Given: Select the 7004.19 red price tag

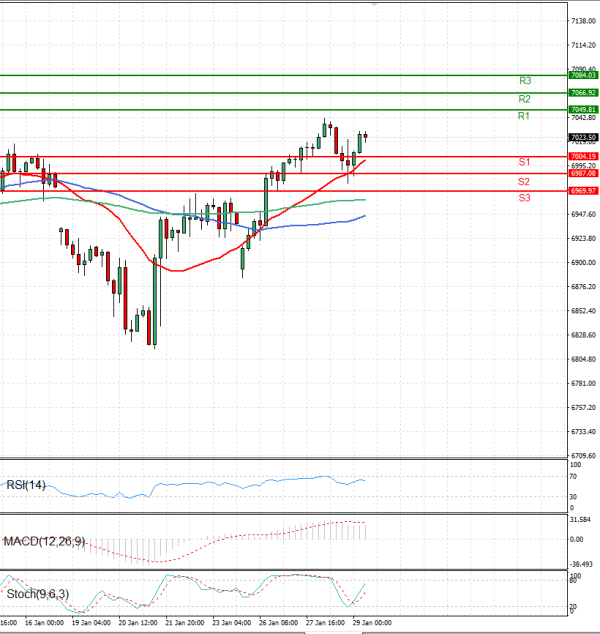Looking at the screenshot, I should [582, 156].
